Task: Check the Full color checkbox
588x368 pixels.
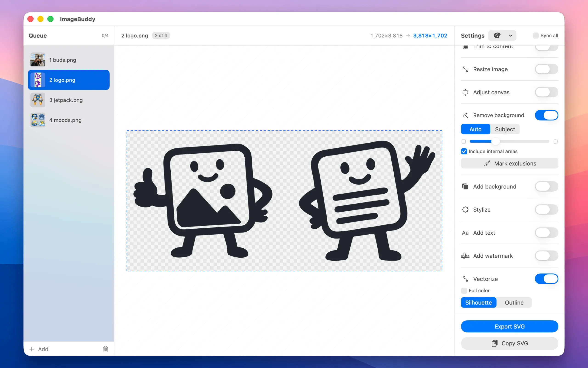Action: [x=464, y=290]
